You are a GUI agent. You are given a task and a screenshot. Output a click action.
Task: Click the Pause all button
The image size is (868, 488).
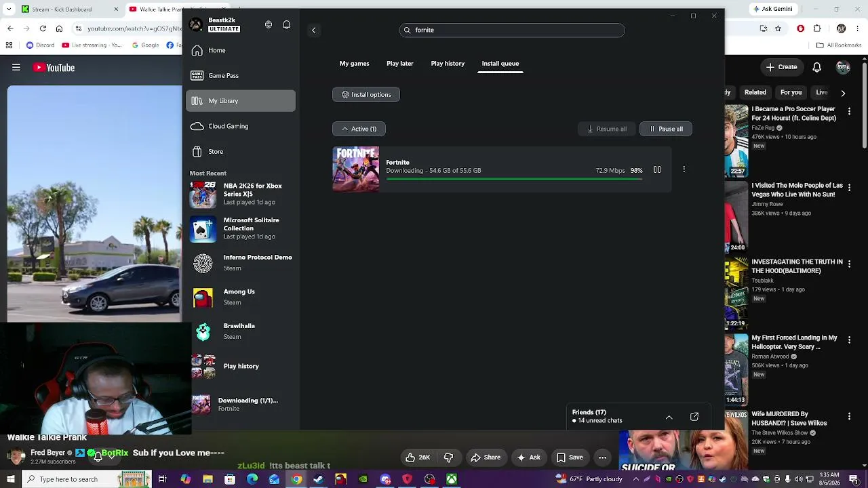coord(666,129)
